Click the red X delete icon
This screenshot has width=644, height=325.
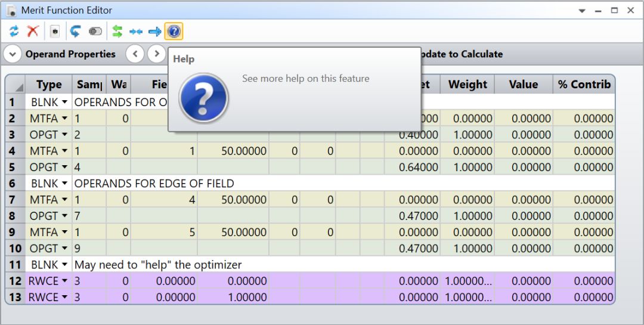33,31
